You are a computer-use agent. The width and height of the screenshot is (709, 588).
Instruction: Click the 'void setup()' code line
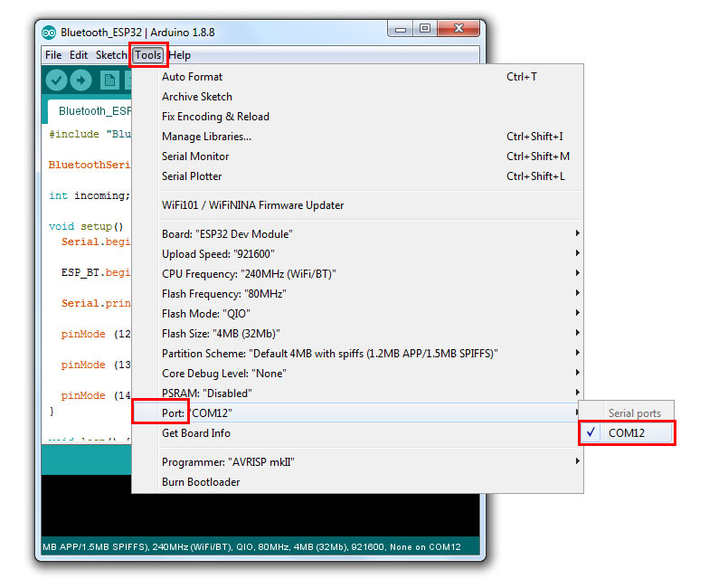point(86,226)
